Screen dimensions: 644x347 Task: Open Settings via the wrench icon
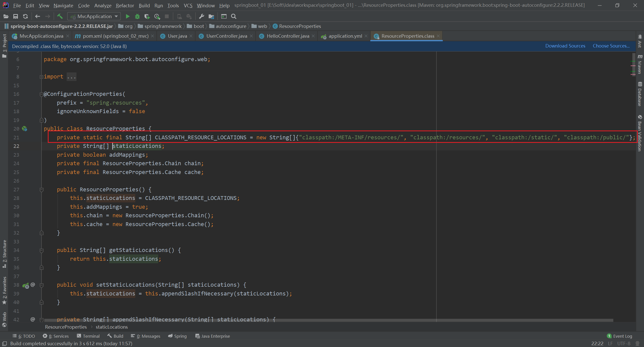click(x=202, y=16)
